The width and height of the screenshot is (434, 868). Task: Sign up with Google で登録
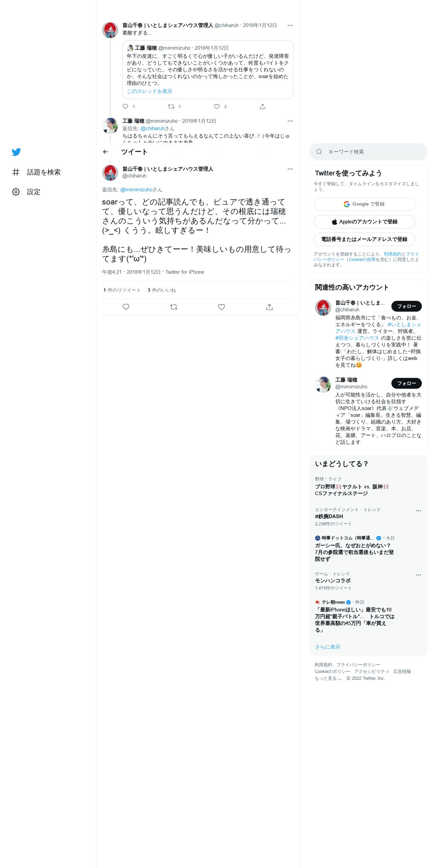[364, 204]
